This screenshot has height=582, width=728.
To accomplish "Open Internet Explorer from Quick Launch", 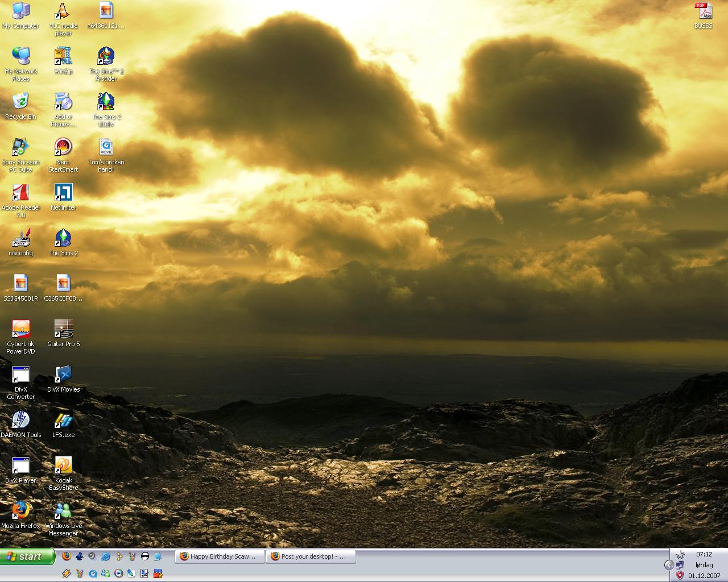I will pyautogui.click(x=106, y=556).
